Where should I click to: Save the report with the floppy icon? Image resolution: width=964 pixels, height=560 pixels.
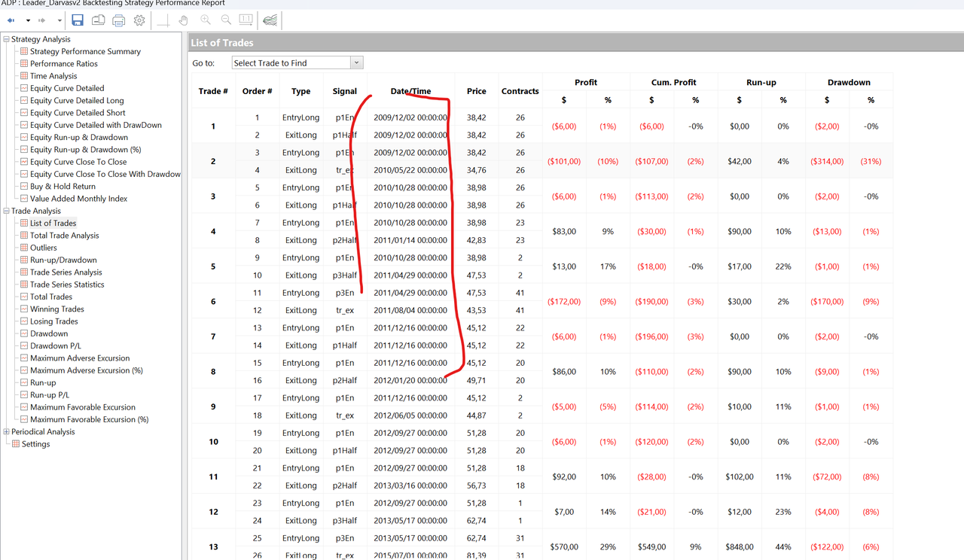click(x=78, y=20)
